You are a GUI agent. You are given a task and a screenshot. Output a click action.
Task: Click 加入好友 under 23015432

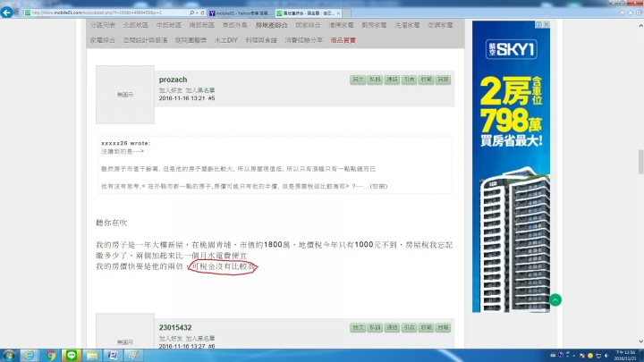click(x=171, y=339)
